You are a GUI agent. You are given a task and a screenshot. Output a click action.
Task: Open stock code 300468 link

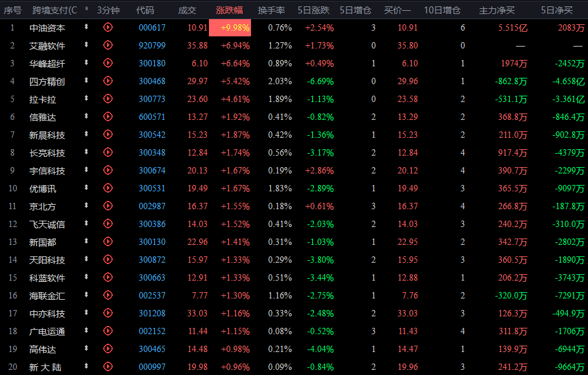coord(152,81)
